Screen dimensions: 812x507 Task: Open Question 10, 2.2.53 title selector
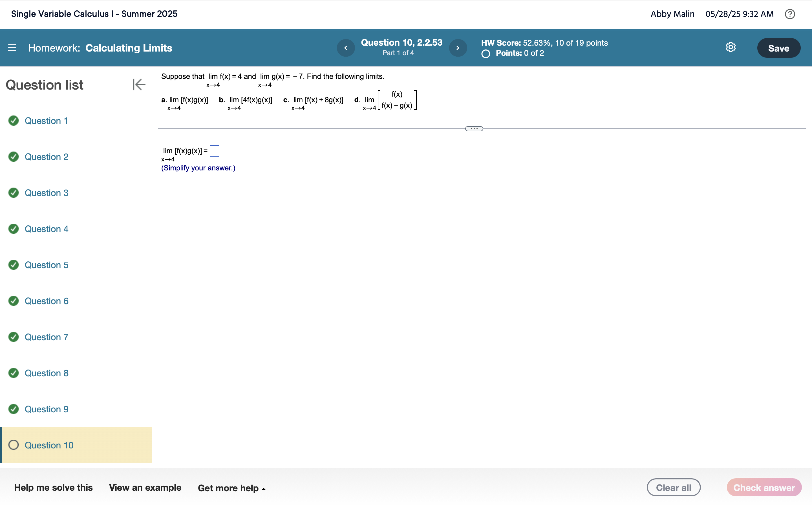tap(401, 43)
